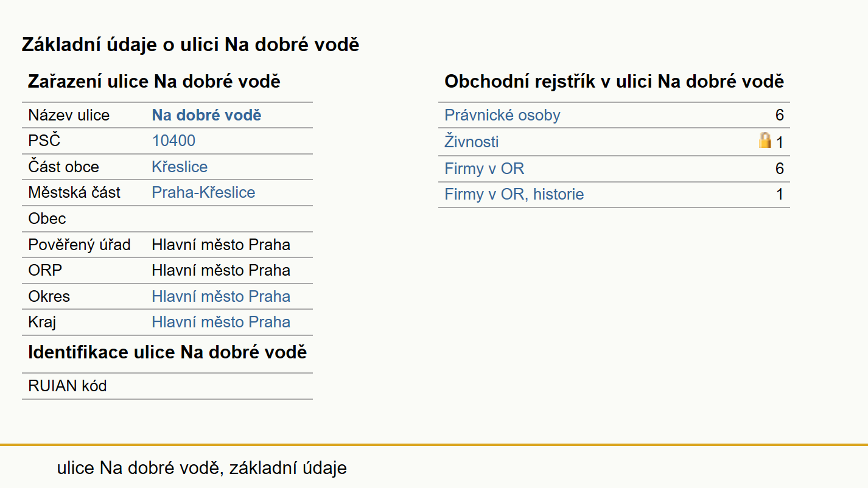Open the Na dobré vodě street name link
The width and height of the screenshot is (868, 488).
(206, 115)
